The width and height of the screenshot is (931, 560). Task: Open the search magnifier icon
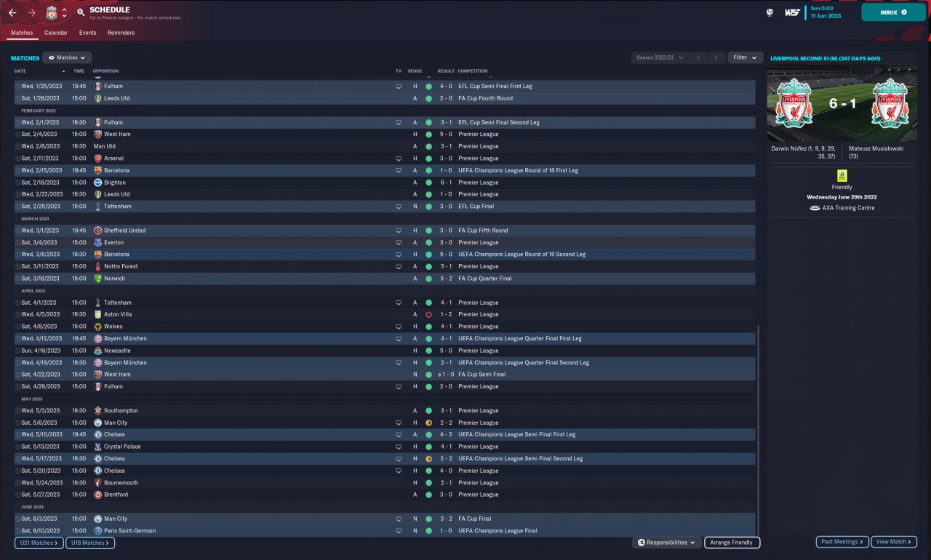tap(81, 13)
